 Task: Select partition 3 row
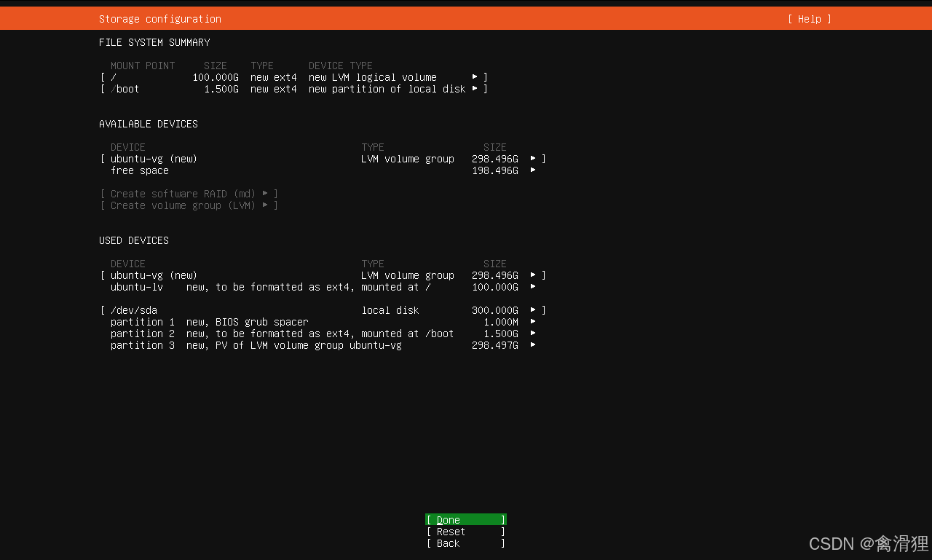tap(323, 345)
